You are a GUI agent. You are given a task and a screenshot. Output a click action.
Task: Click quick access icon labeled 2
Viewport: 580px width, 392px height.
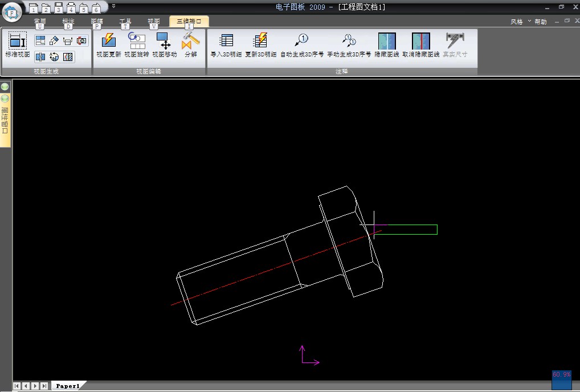pyautogui.click(x=46, y=8)
